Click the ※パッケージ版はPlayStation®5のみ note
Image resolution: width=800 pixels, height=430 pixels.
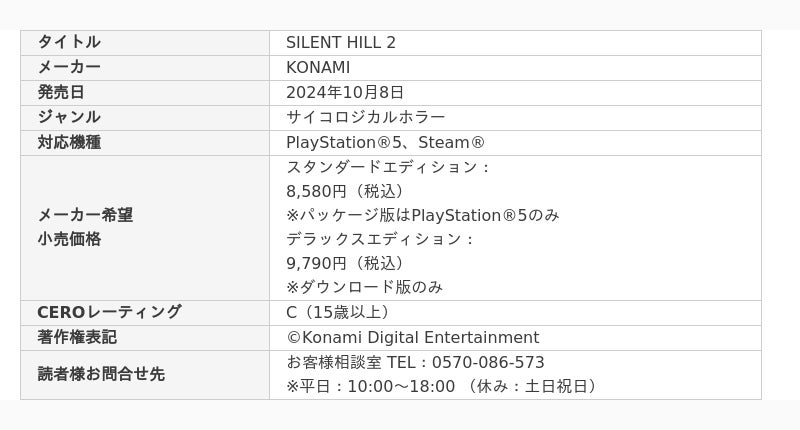pos(423,215)
